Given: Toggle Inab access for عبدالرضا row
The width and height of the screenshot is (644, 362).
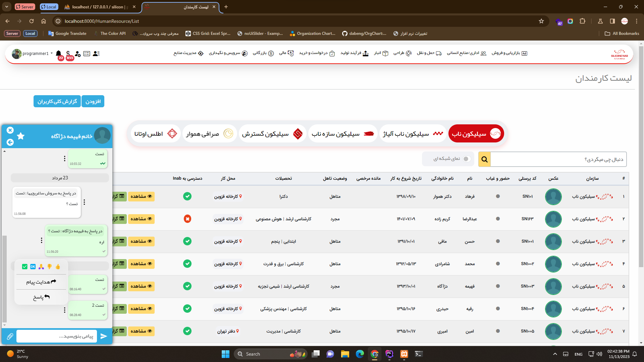Looking at the screenshot, I should [x=187, y=219].
